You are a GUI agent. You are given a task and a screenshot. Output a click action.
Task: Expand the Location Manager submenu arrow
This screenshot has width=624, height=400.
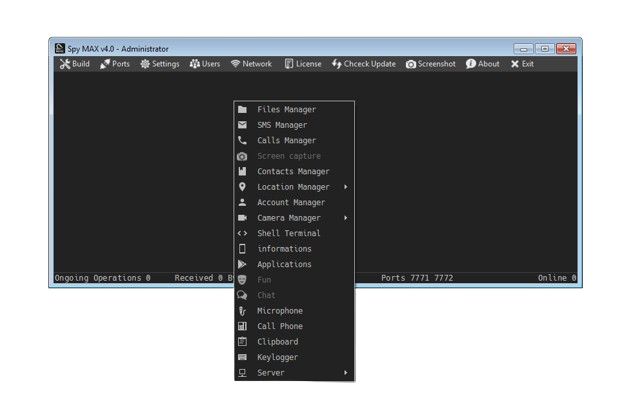[x=346, y=187]
